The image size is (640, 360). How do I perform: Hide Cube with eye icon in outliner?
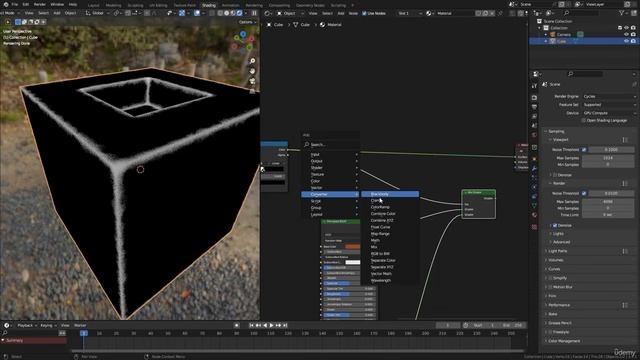(627, 41)
